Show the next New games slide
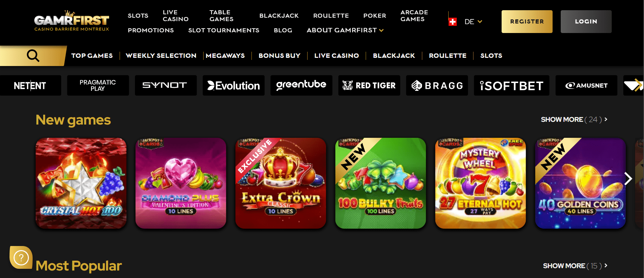644x278 pixels. point(628,179)
